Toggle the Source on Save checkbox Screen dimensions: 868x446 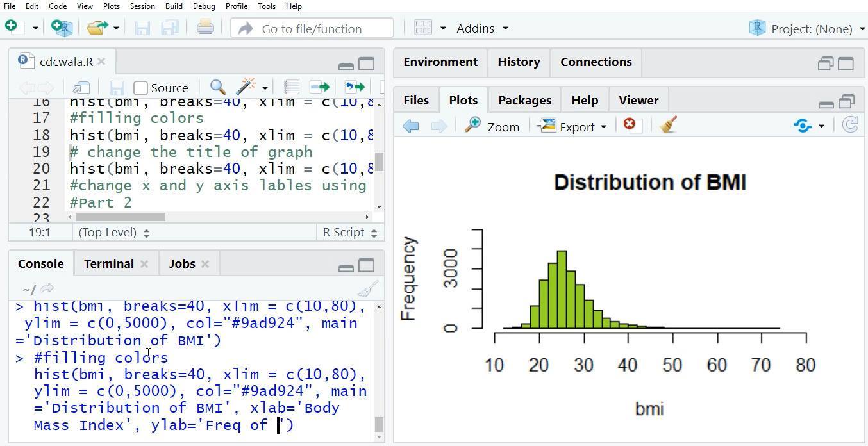coord(140,88)
